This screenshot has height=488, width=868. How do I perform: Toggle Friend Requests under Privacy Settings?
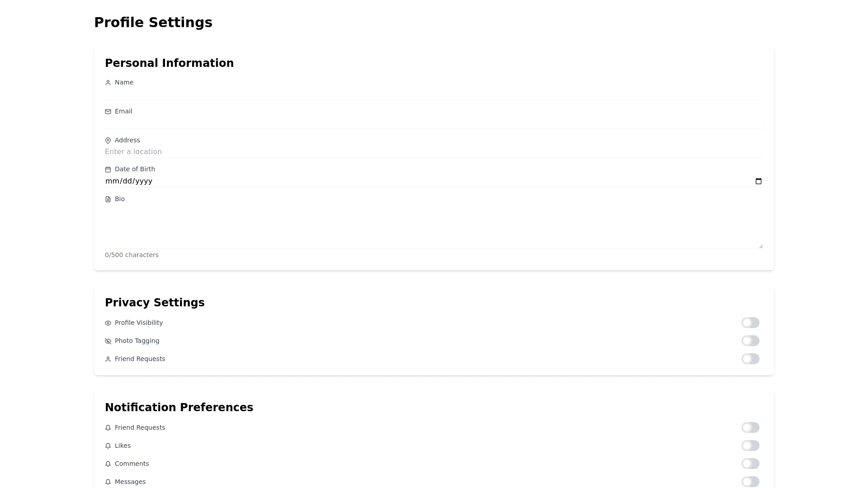[x=750, y=359]
